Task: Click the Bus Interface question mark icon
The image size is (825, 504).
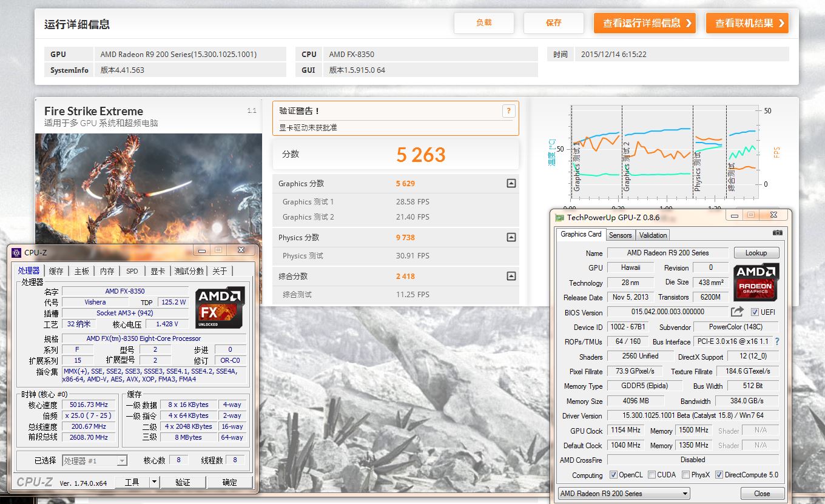Action: coord(777,341)
